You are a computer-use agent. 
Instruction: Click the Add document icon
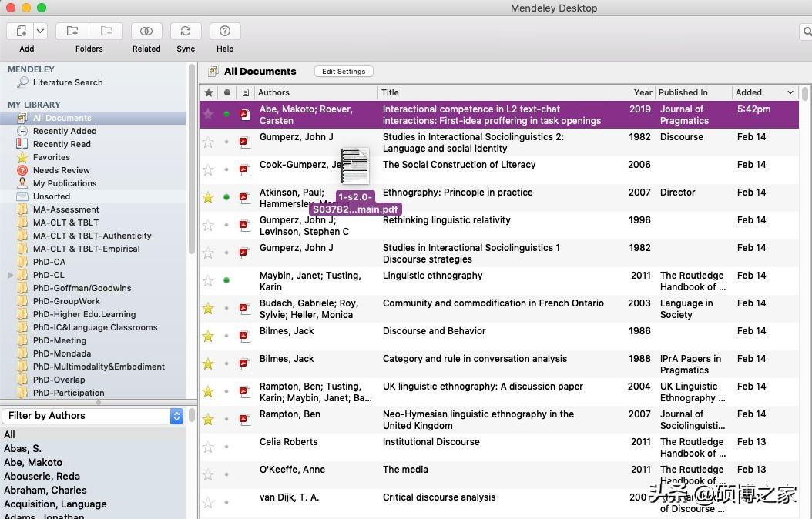pyautogui.click(x=21, y=31)
